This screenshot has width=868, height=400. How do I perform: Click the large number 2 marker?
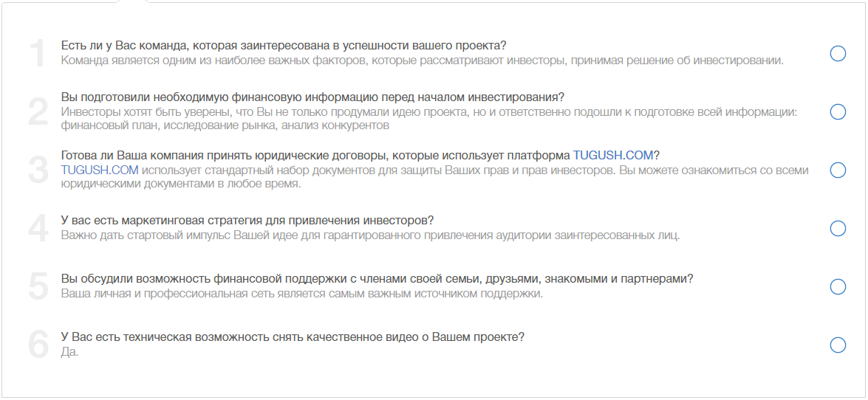pos(38,111)
